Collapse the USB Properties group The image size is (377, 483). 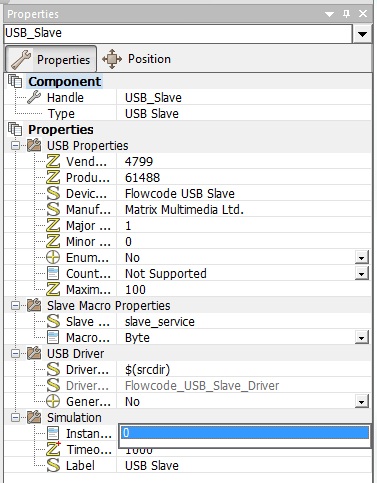(15, 146)
